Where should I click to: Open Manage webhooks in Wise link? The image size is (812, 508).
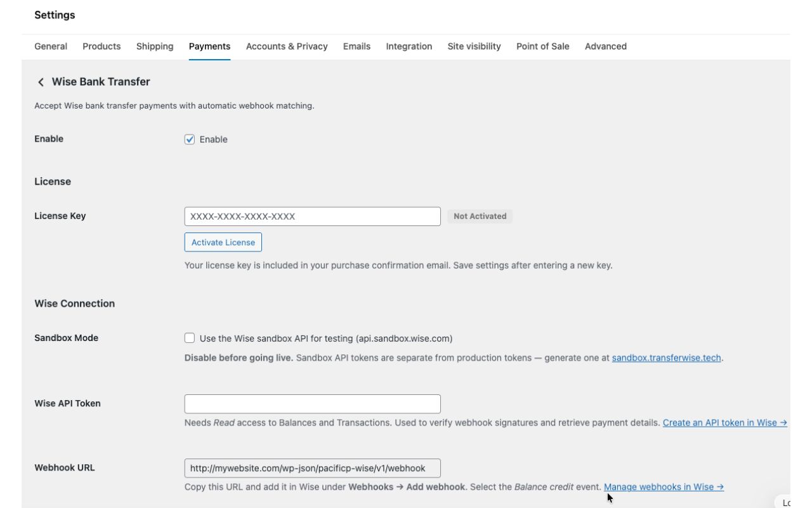tap(664, 487)
